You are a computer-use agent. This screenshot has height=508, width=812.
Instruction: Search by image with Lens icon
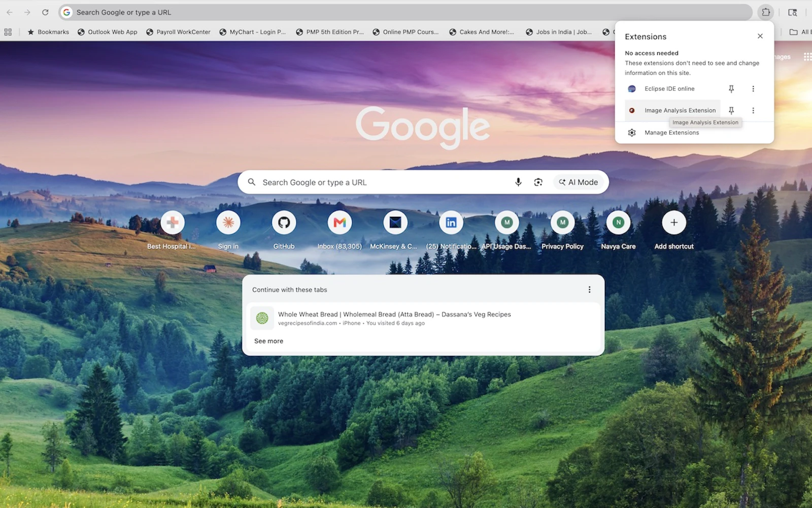pos(538,182)
